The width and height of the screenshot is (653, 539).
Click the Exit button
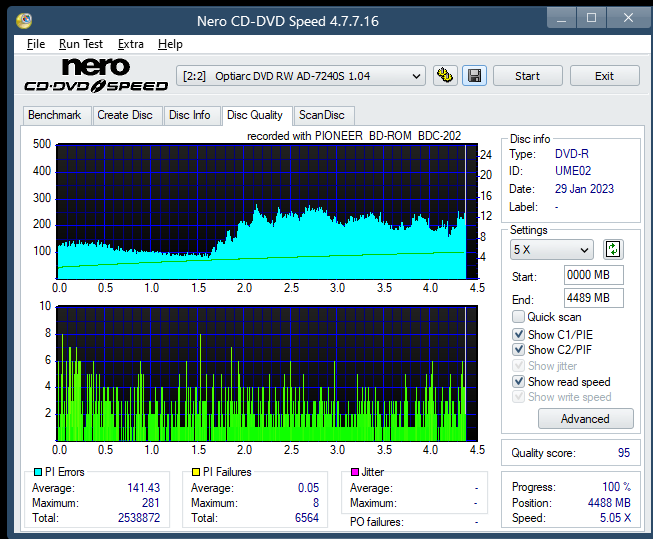pos(604,76)
